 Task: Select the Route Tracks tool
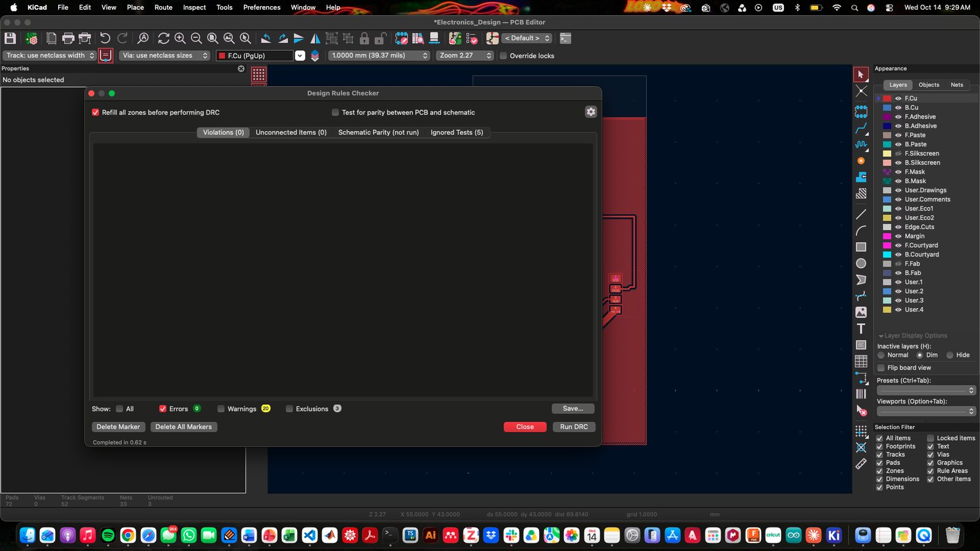[861, 129]
